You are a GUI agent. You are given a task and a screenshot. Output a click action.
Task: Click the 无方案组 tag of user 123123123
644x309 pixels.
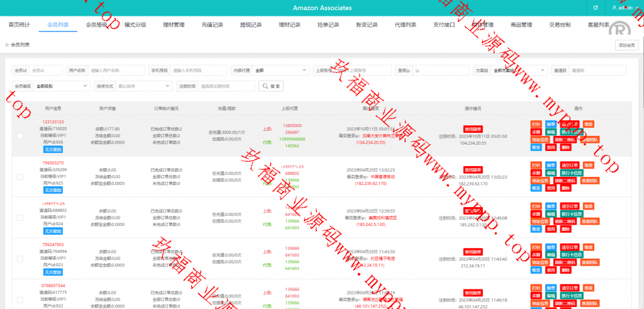(x=53, y=150)
